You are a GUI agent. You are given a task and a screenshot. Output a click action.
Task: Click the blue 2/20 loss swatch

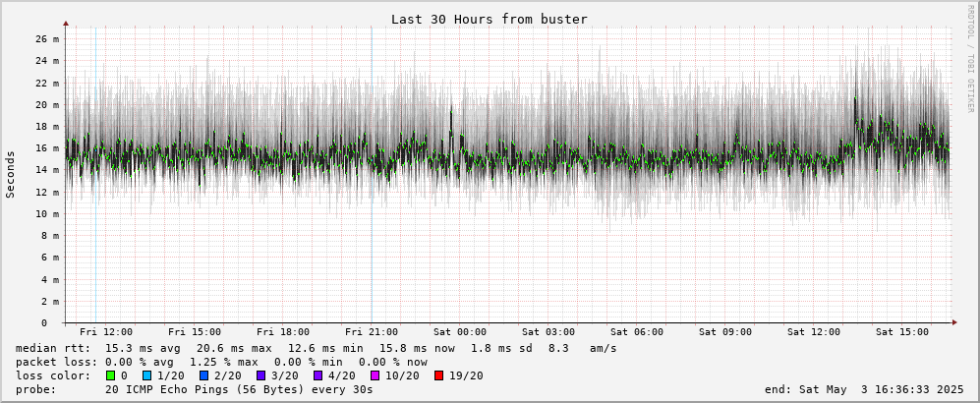pos(203,375)
